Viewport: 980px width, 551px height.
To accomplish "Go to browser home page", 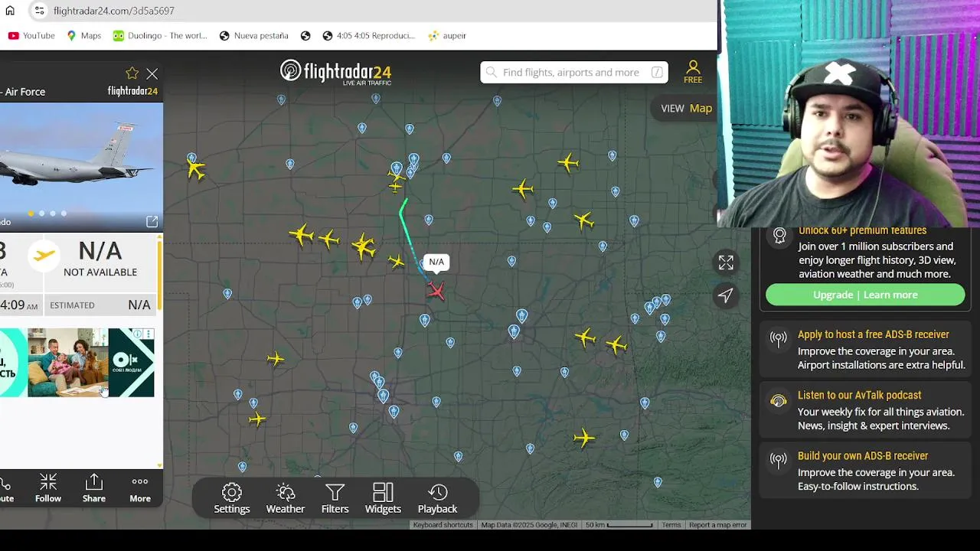I will [x=10, y=11].
